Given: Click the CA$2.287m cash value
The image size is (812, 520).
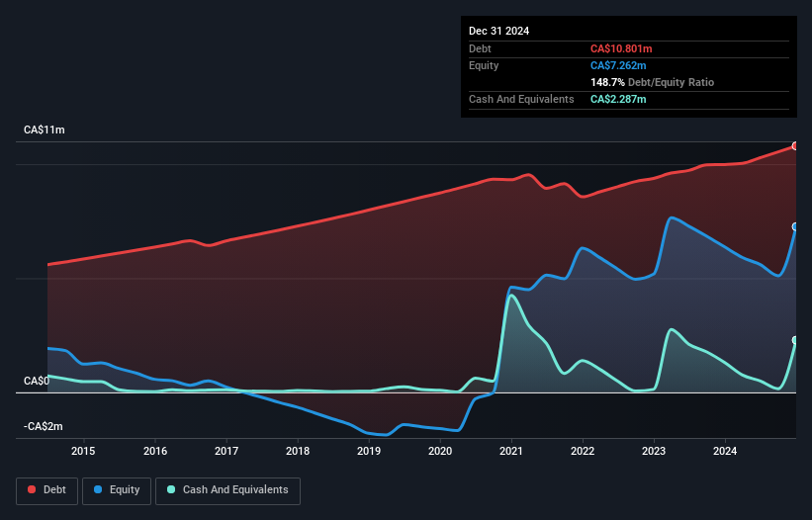Looking at the screenshot, I should tap(618, 99).
